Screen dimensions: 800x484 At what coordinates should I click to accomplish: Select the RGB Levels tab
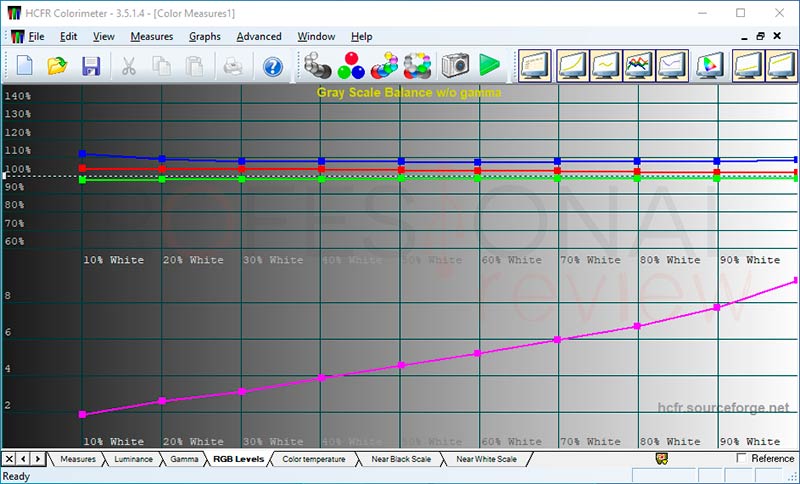point(238,459)
